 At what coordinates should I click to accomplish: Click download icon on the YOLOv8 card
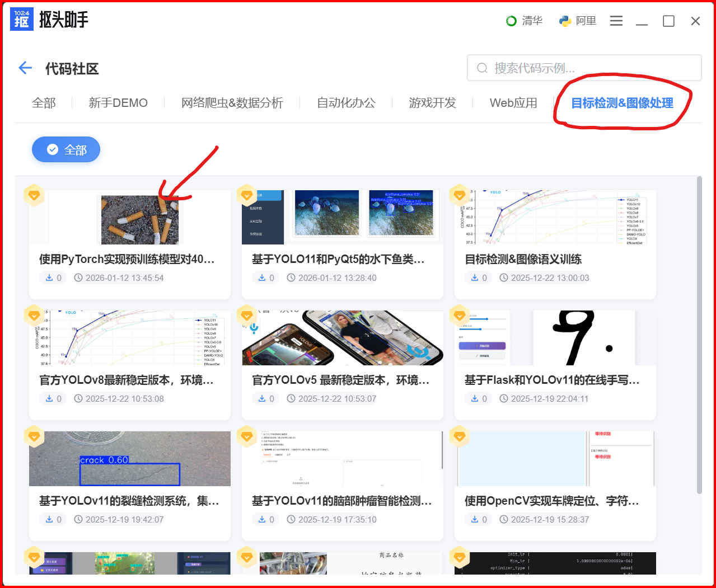(49, 398)
